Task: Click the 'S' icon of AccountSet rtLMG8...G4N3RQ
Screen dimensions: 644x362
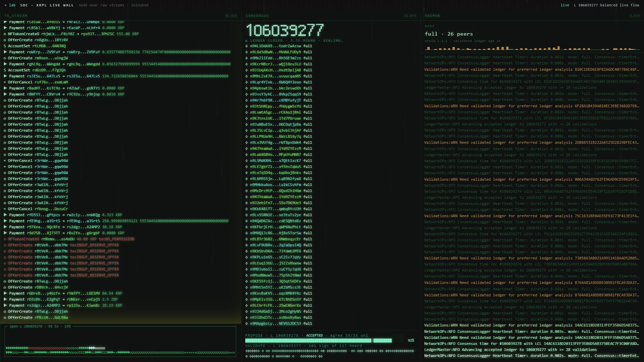Action: (5, 46)
